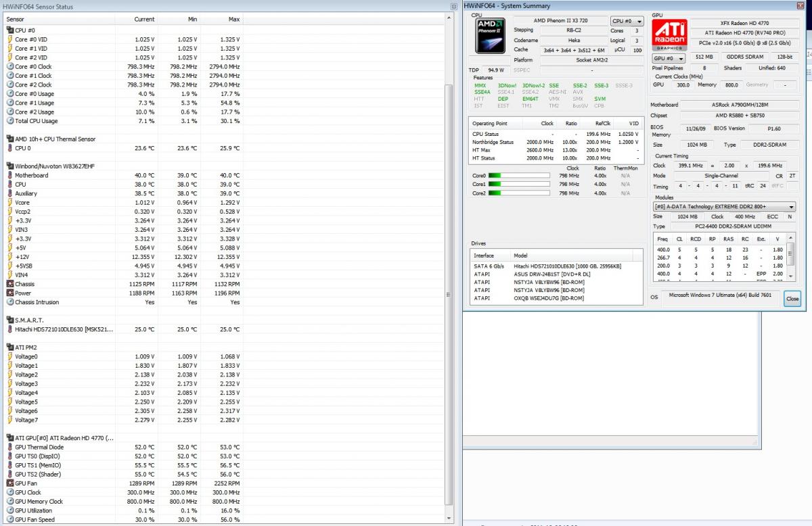Click the thermometer icon next to Motherboard
The width and height of the screenshot is (812, 526).
(x=9, y=175)
